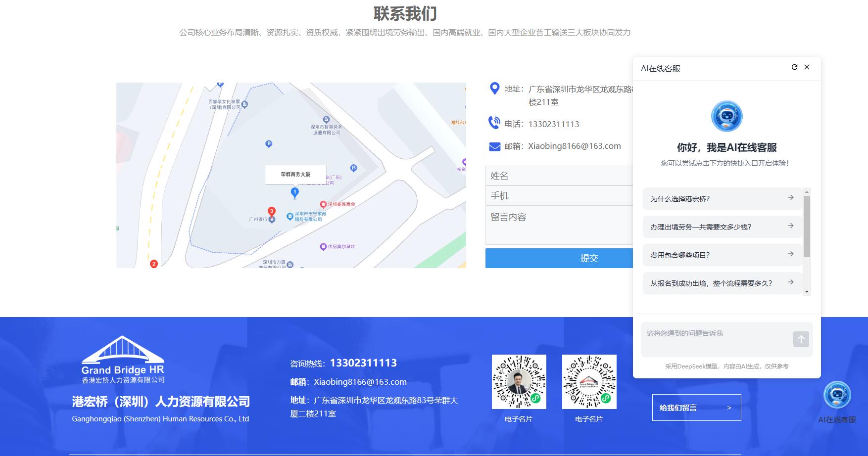Viewport: 868px width, 456px height.
Task: Refresh the AI在线客服 chat conversation
Action: click(794, 67)
